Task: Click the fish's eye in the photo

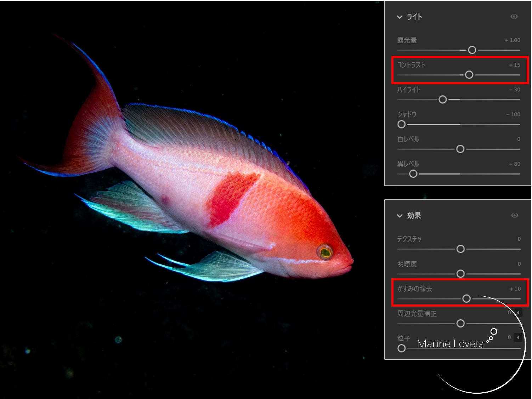Action: (x=325, y=252)
